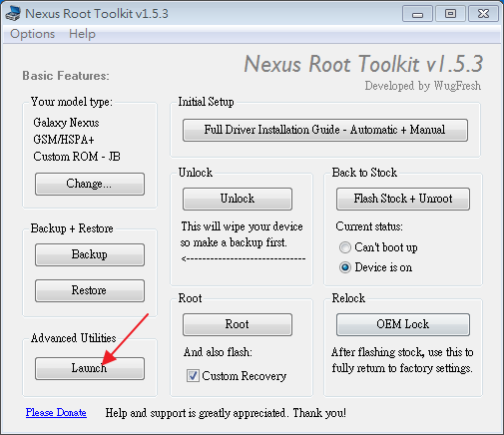504x435 pixels.
Task: Toggle the Custom Recovery checkbox
Action: coord(193,376)
